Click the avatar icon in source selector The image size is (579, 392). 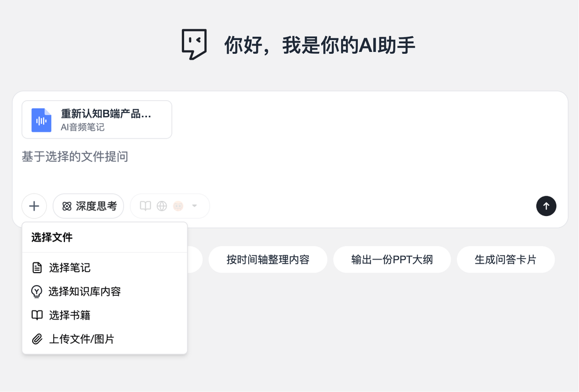(x=178, y=206)
